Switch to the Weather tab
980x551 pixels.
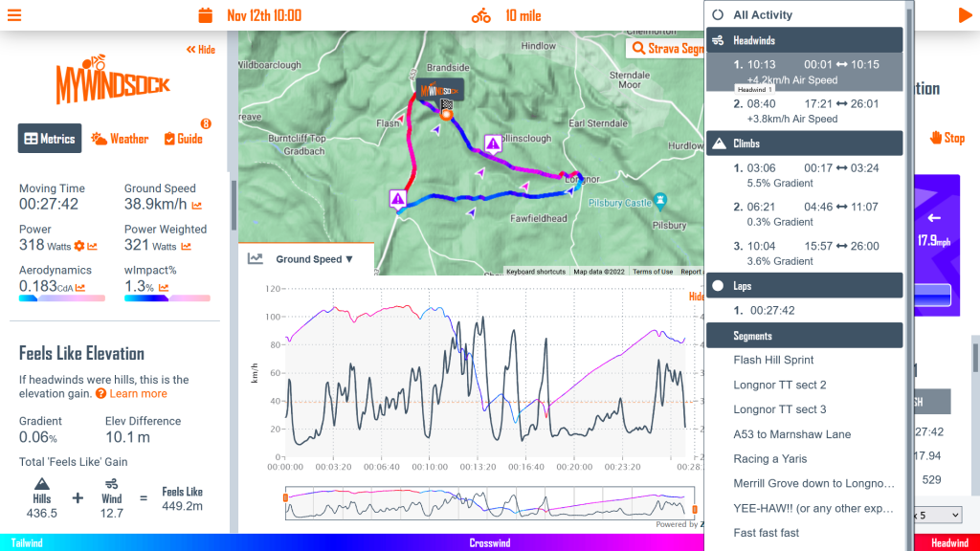click(120, 139)
